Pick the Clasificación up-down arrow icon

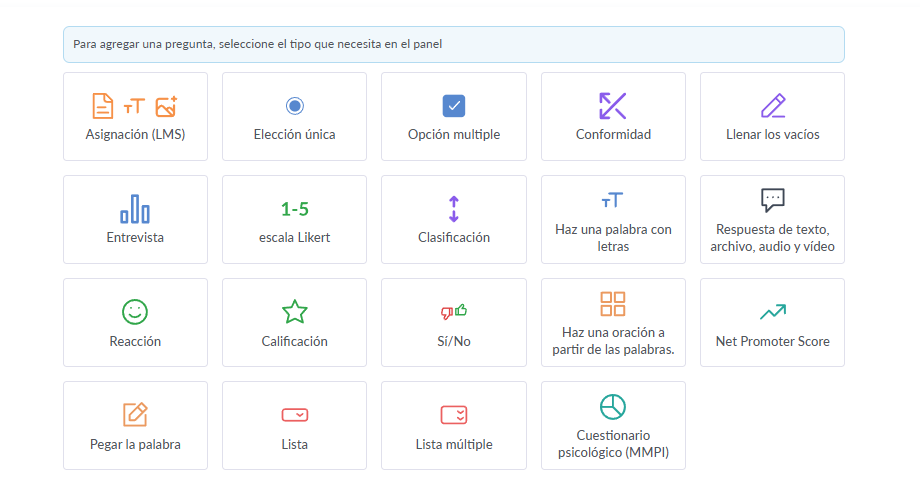pos(454,209)
